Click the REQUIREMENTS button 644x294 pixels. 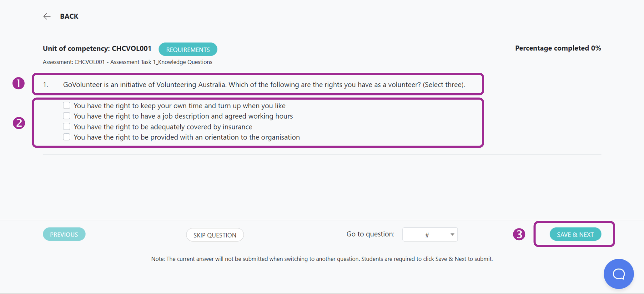tap(188, 49)
